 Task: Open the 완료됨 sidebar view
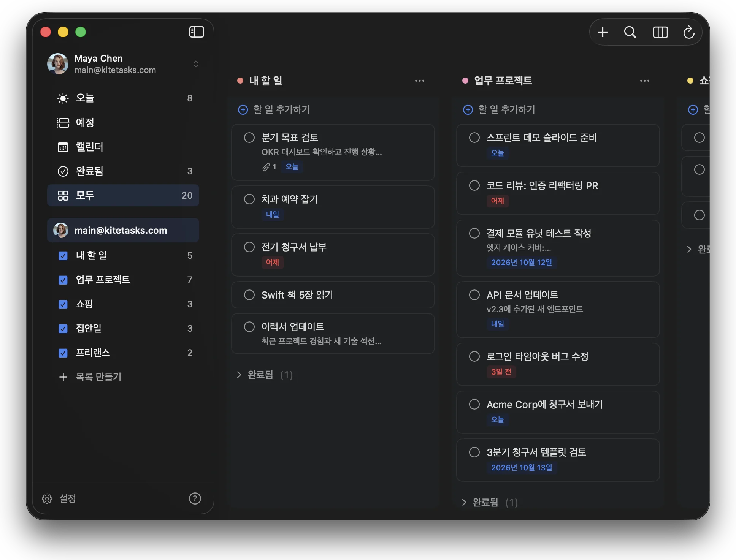(123, 171)
